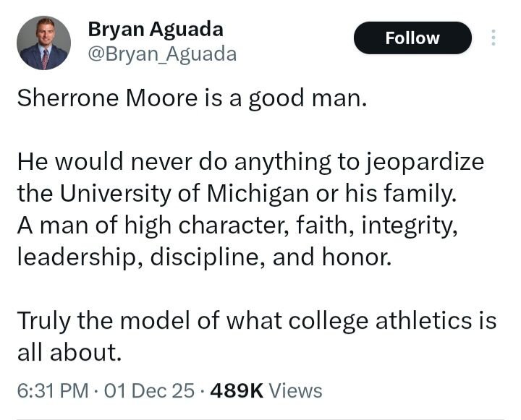The height and width of the screenshot is (420, 521).
Task: Click the words all about at tweet end
Action: (67, 352)
